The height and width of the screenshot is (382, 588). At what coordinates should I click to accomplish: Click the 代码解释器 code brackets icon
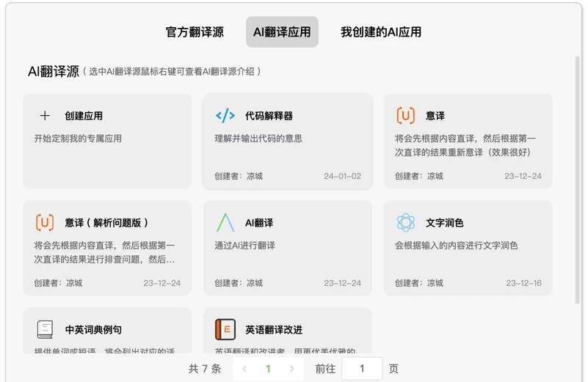click(x=225, y=116)
